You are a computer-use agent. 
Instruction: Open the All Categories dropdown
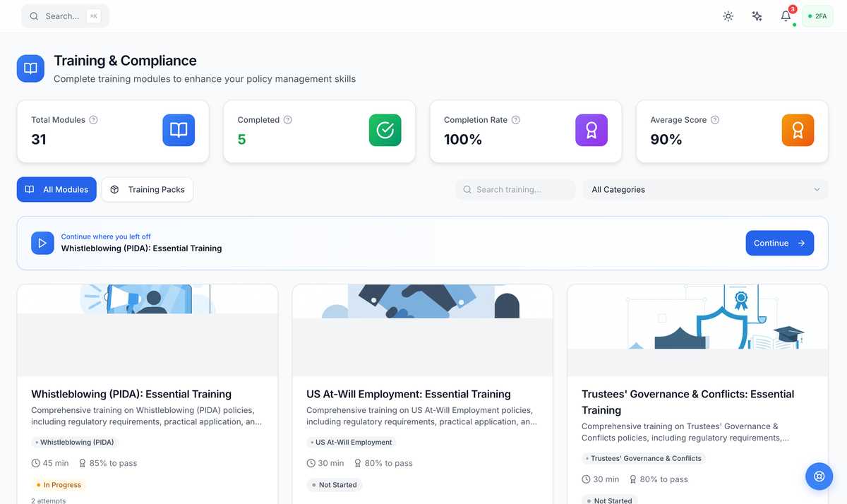coord(704,189)
